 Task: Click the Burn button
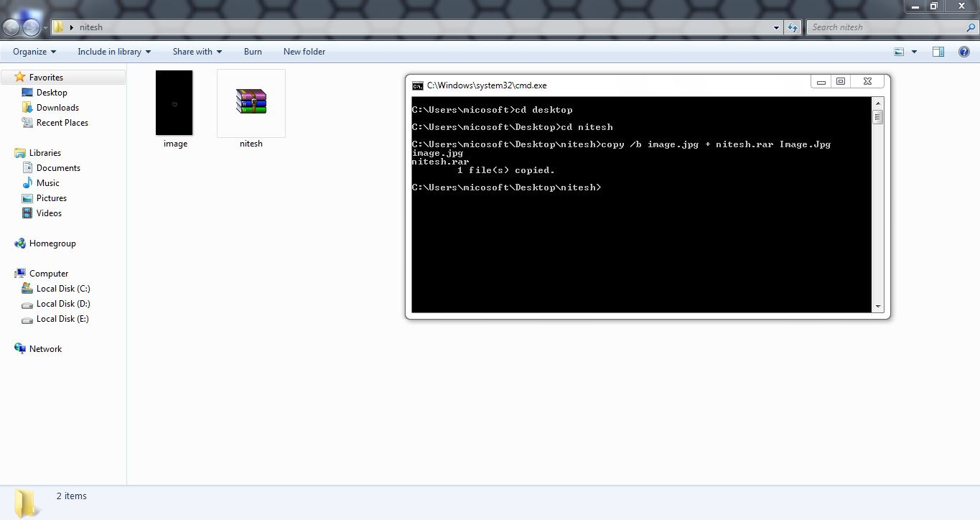253,52
